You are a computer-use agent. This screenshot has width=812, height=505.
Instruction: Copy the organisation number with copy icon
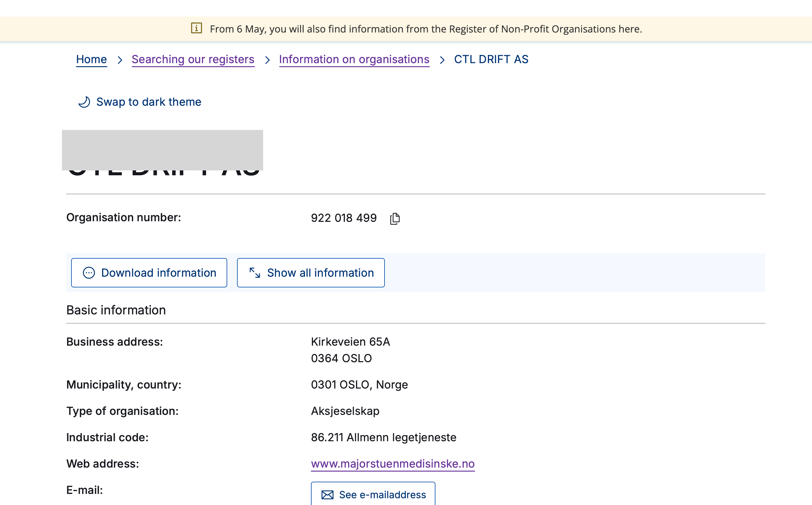[395, 219]
